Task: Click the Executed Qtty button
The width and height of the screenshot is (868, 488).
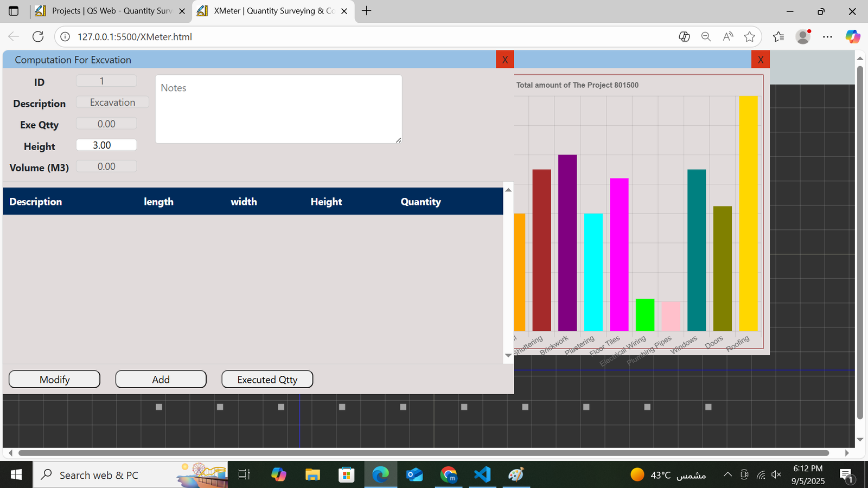Action: [x=267, y=380]
